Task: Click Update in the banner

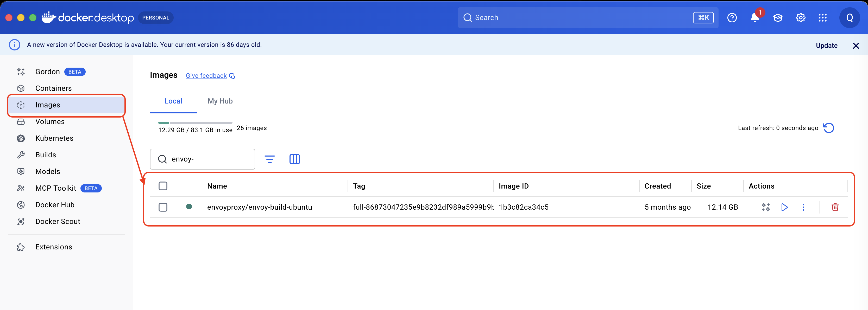Action: [827, 46]
